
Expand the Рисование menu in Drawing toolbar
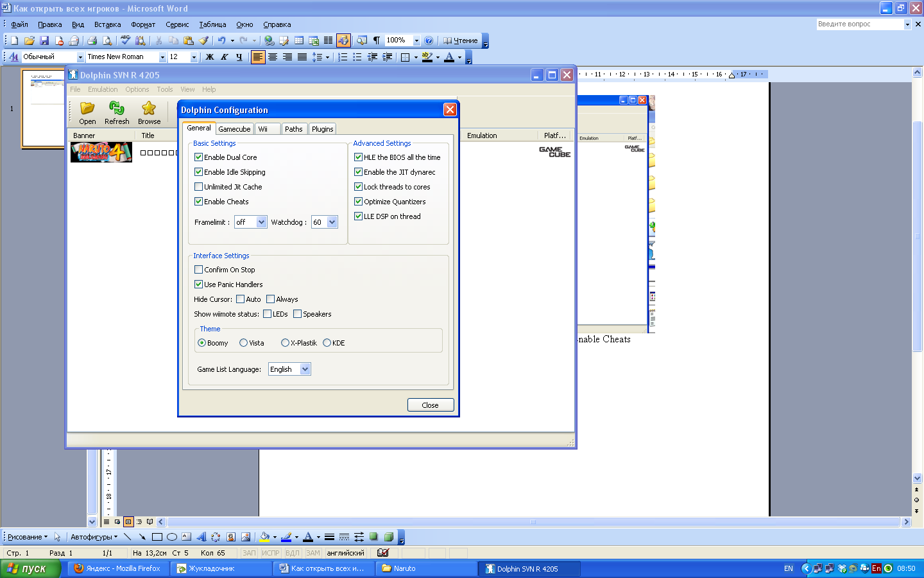tap(27, 537)
